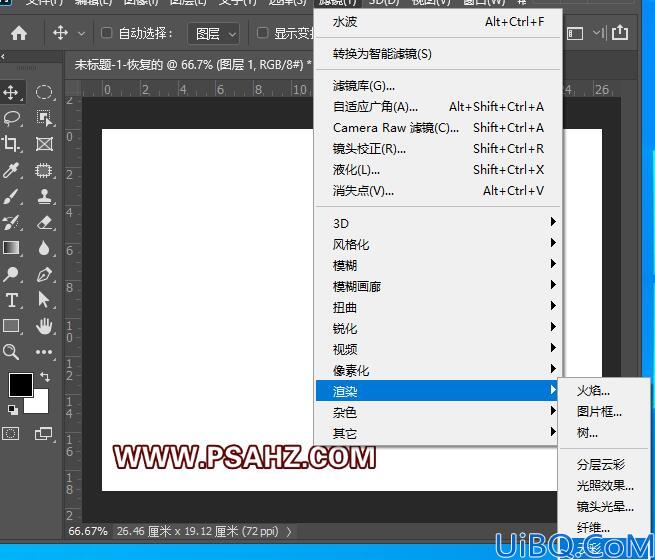Enable the 自动选择 checkbox
The image size is (655, 560).
107,33
